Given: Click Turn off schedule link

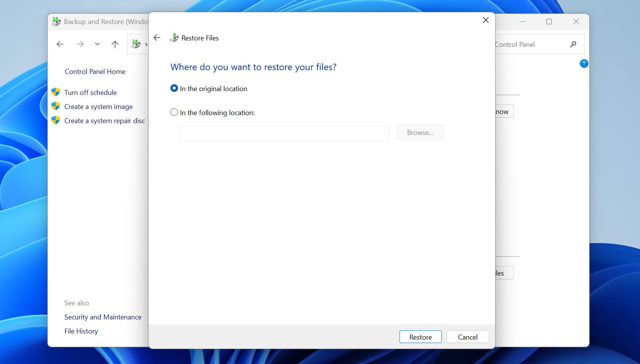Looking at the screenshot, I should point(90,93).
